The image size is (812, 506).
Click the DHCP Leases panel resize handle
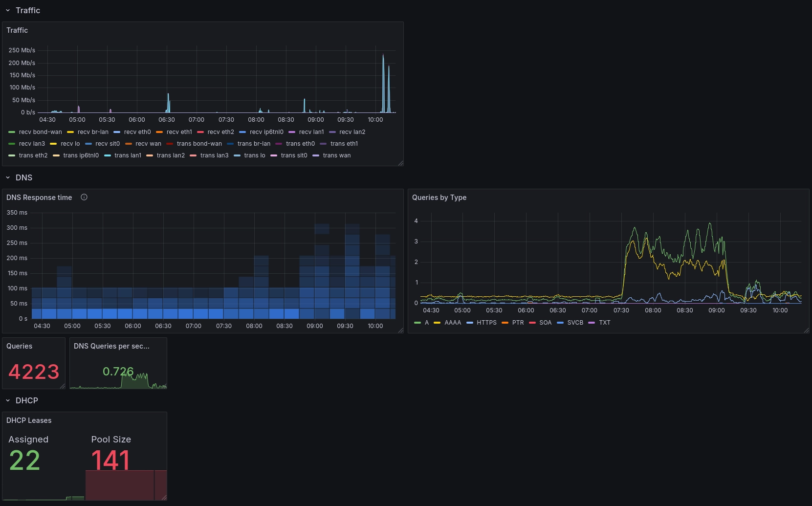point(164,498)
